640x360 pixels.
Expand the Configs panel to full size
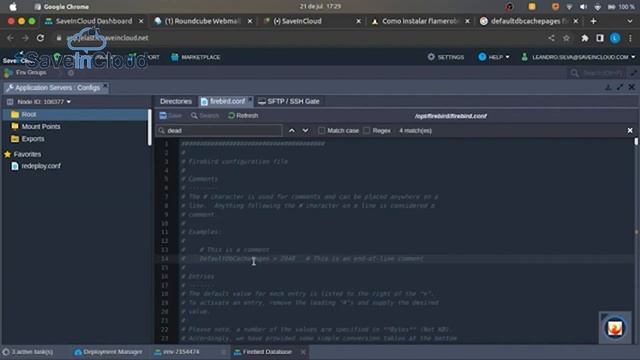pyautogui.click(x=620, y=87)
